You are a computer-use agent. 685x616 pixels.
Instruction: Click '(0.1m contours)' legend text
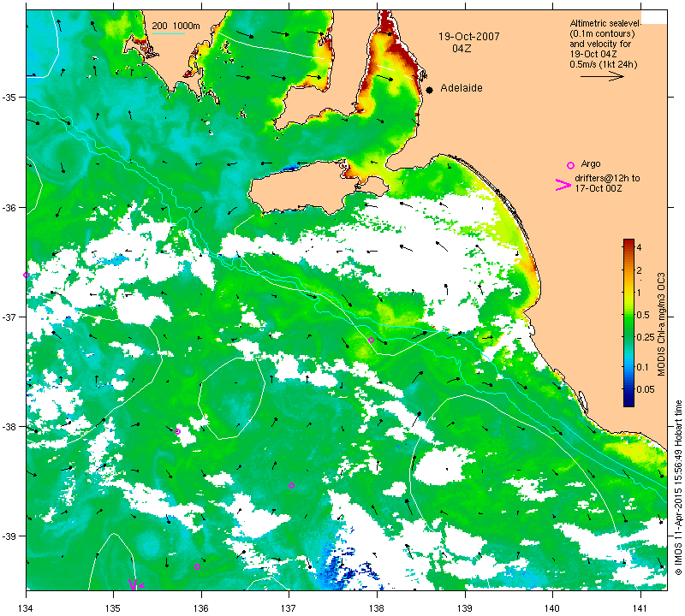click(602, 33)
